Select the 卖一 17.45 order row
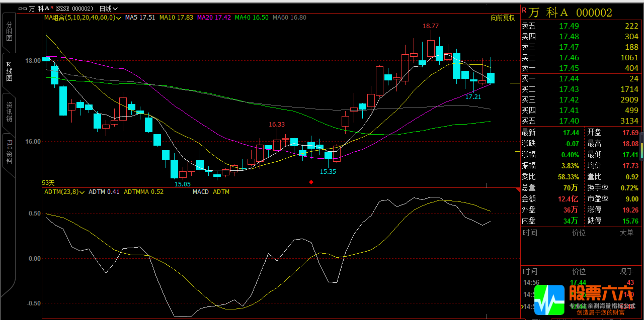 pyautogui.click(x=581, y=68)
